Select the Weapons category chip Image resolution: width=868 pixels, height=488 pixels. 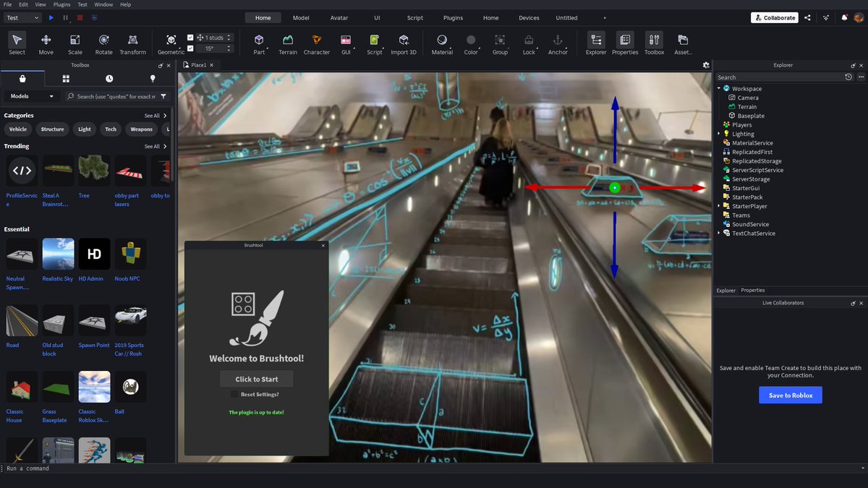tap(141, 129)
